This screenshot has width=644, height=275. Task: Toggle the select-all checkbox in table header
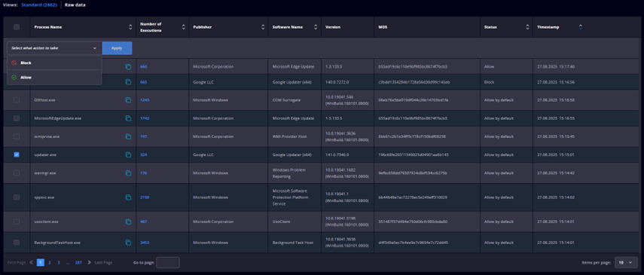point(17,27)
